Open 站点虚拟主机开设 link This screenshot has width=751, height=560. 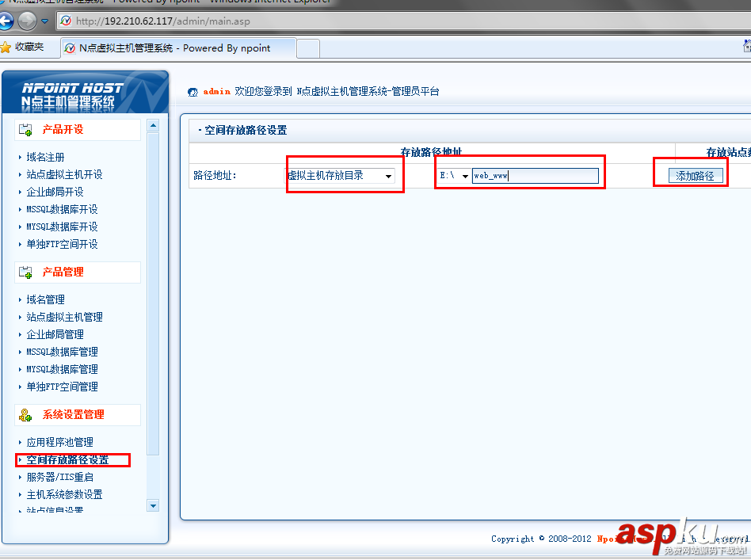(64, 174)
